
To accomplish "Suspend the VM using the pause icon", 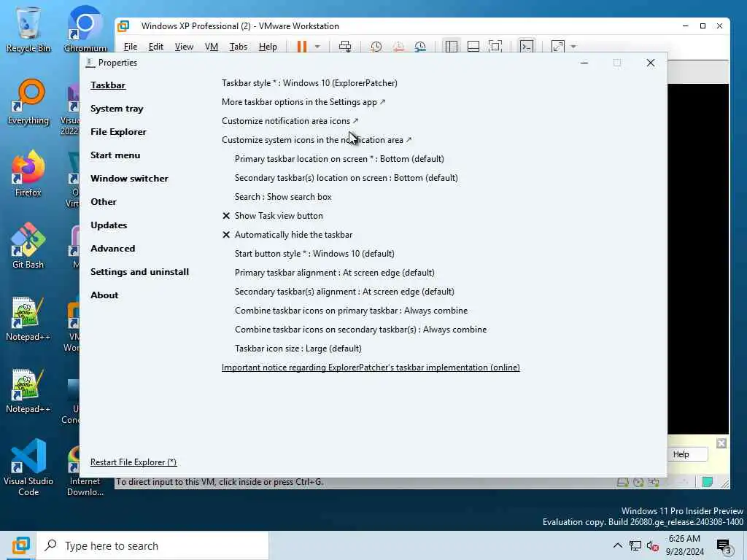I will (x=301, y=46).
